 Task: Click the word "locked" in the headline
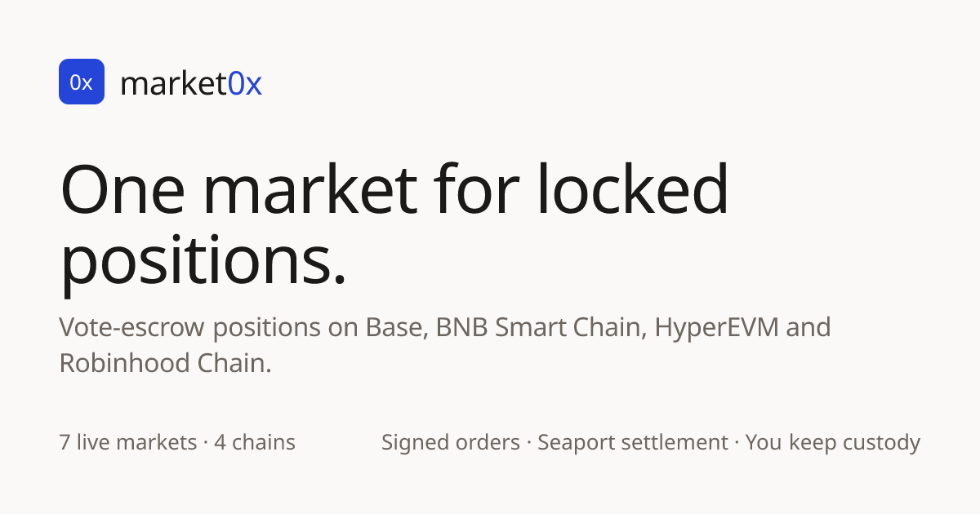(631, 188)
